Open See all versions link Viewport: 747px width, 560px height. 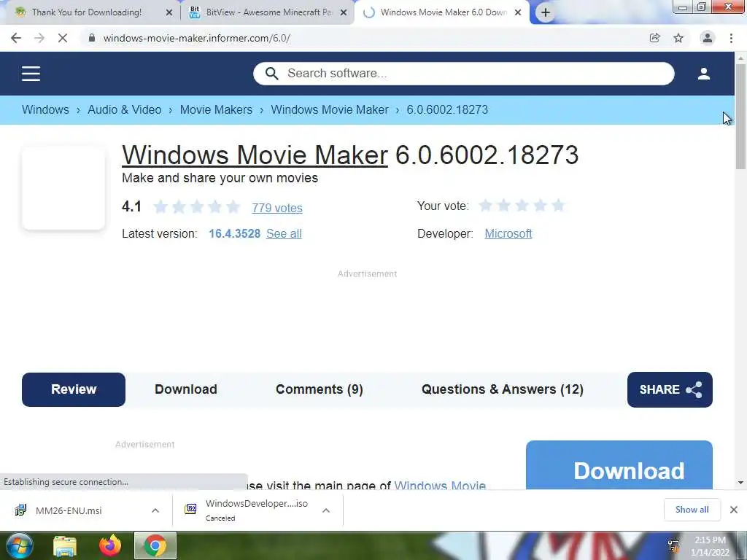pyautogui.click(x=284, y=234)
